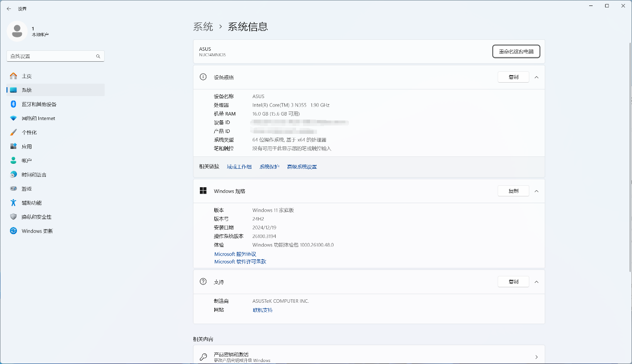Open Privacy & security (隐私和安全性) shield
Screen dimensions: 632x364
click(13, 217)
